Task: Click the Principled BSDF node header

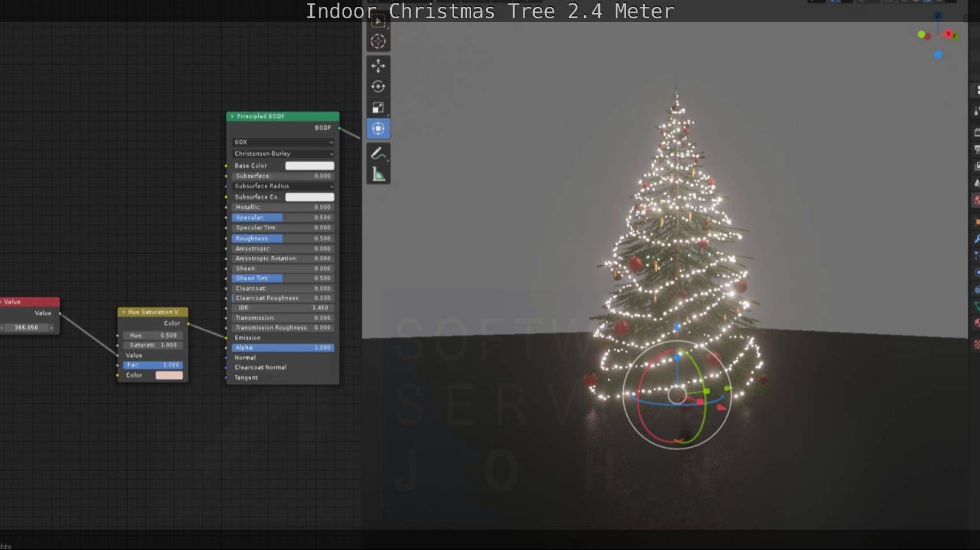Action: pyautogui.click(x=283, y=116)
